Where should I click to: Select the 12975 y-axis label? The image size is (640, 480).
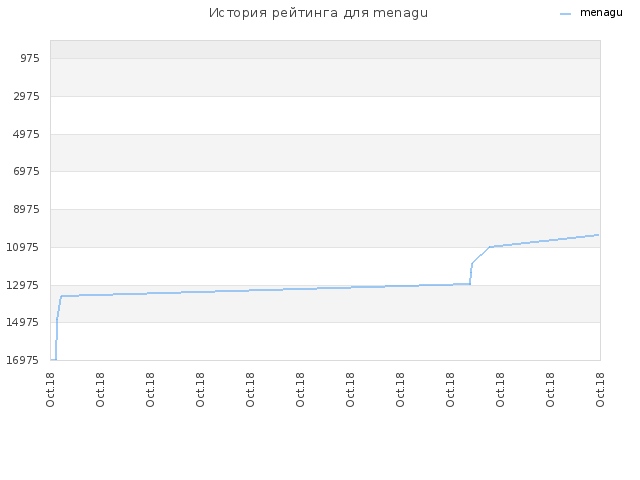pos(23,285)
